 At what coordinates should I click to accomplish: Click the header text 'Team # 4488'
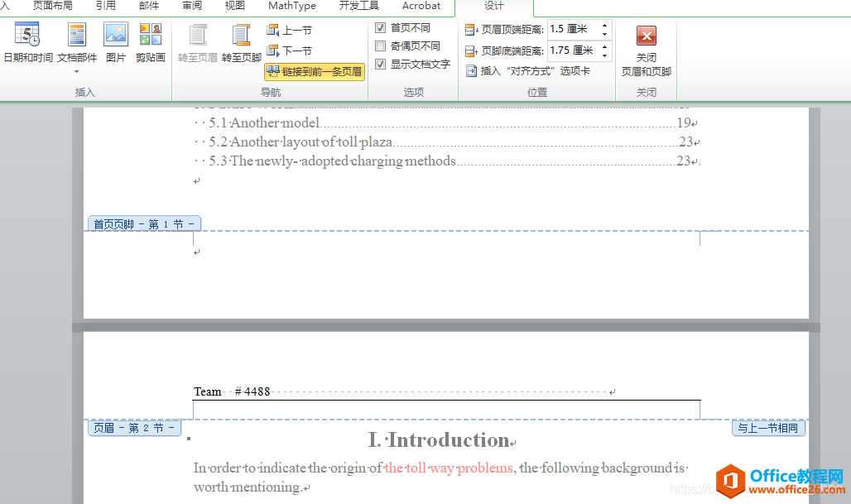pos(232,391)
